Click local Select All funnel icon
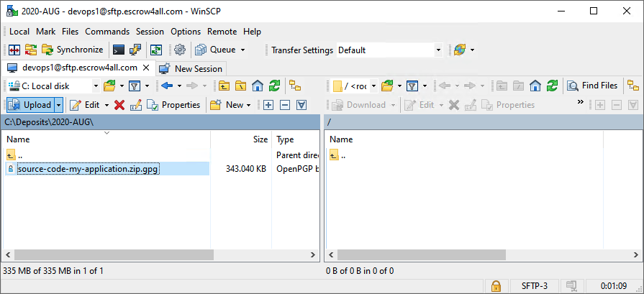The height and width of the screenshot is (294, 644). [302, 105]
